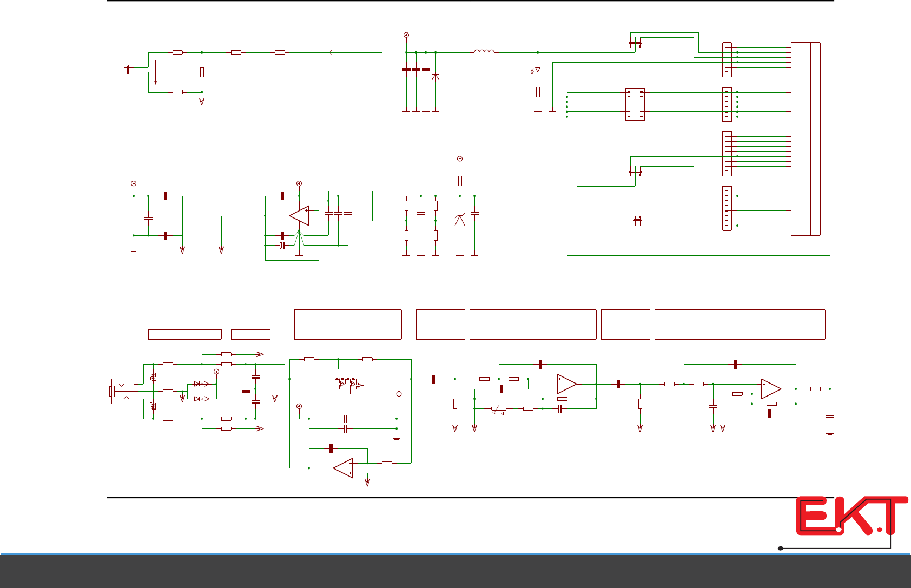Click the trimmer potentiometer symbol
The width and height of the screenshot is (911, 588).
pyautogui.click(x=499, y=409)
